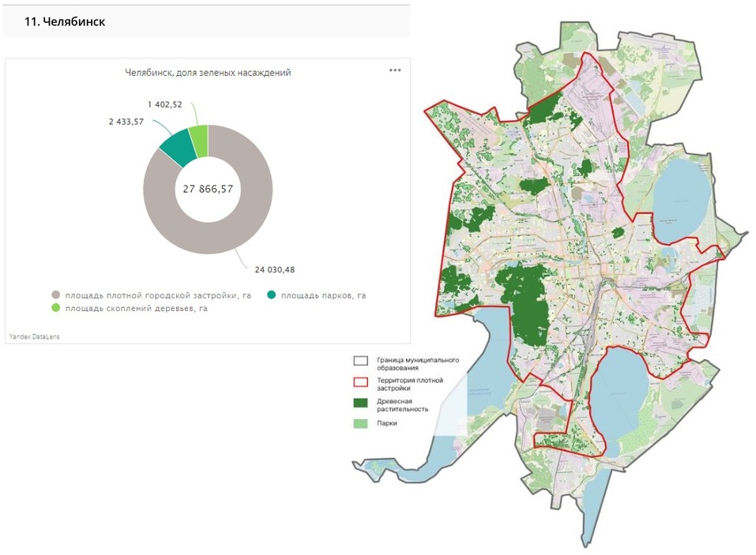Viewport: 756px width, 555px height.
Task: Select the teal parks segment of the donut
Action: point(176,146)
